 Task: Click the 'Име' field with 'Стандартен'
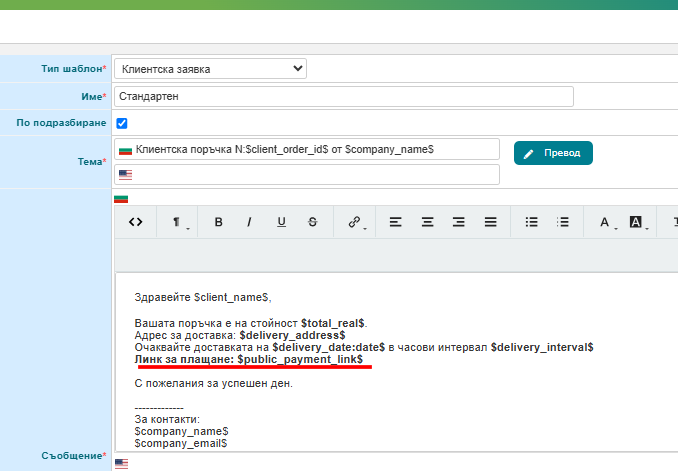(x=343, y=97)
